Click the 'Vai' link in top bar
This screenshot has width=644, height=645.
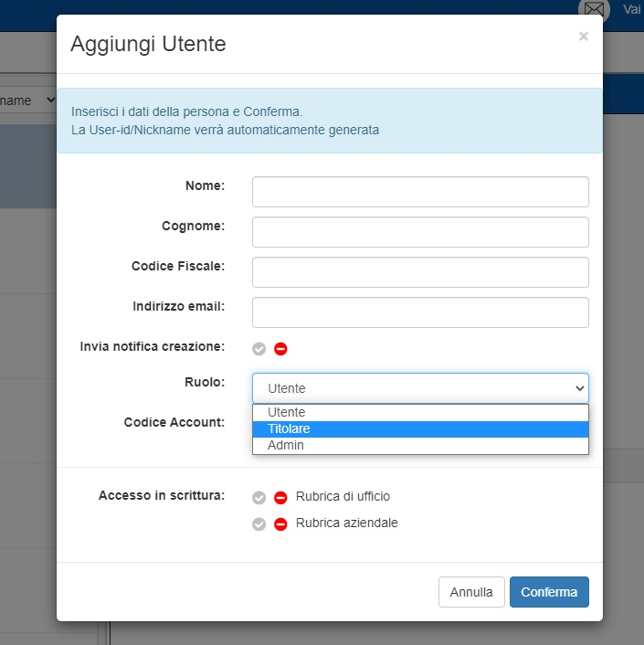[632, 9]
